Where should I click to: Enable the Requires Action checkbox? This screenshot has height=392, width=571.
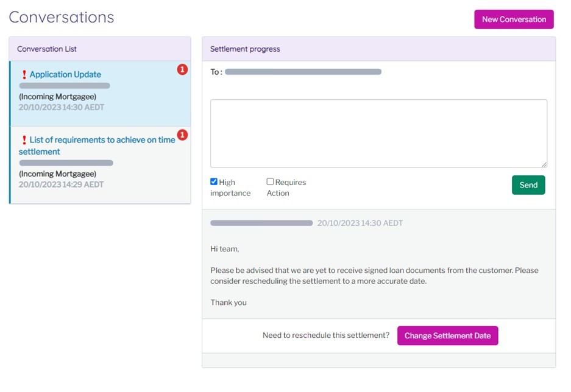(x=270, y=182)
